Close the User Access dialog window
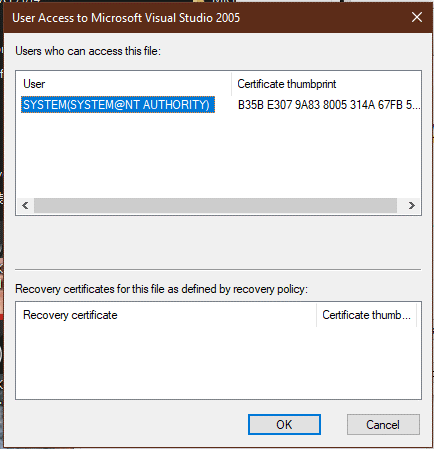This screenshot has width=434, height=449. coord(417,17)
